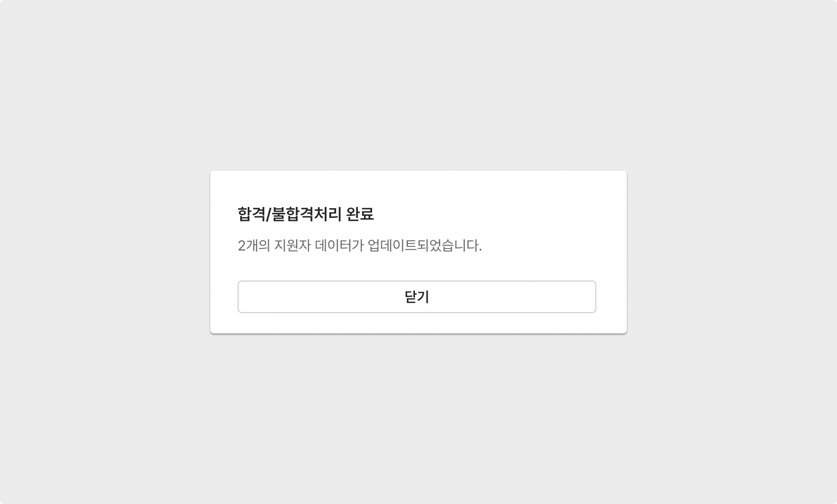
Task: Dismiss the update confirmation using 닫기
Action: (417, 297)
